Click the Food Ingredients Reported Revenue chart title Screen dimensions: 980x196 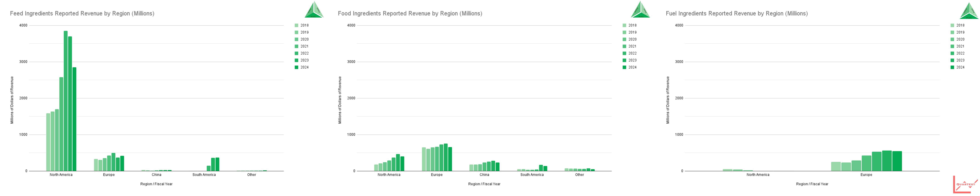coord(410,14)
